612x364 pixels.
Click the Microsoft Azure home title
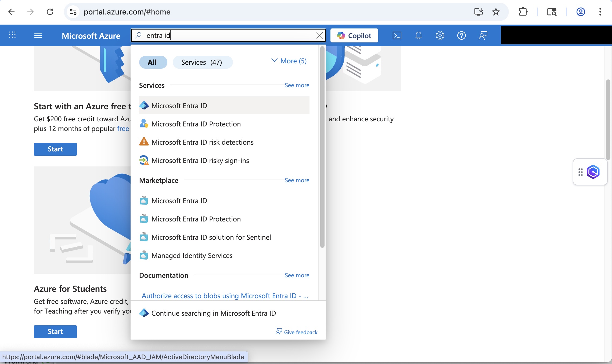coord(91,35)
